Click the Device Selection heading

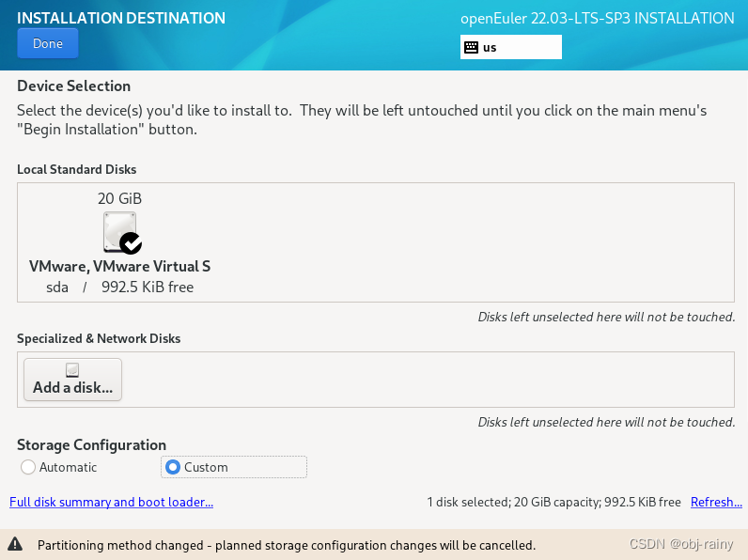[74, 86]
